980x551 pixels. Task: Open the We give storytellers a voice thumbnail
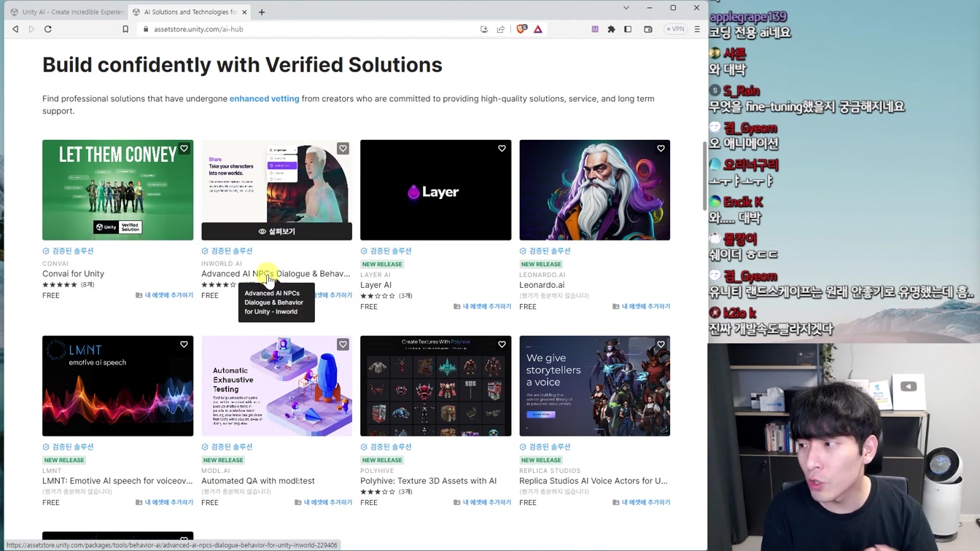pyautogui.click(x=594, y=386)
